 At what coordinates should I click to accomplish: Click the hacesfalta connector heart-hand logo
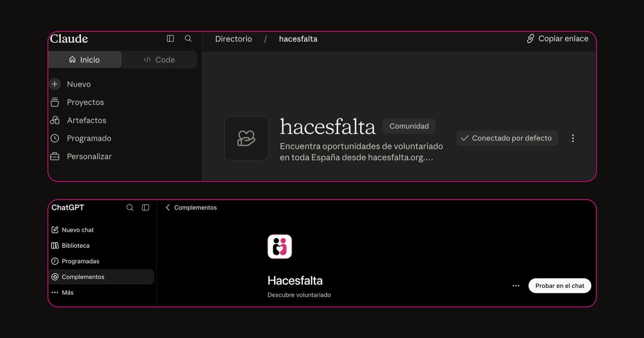click(246, 138)
